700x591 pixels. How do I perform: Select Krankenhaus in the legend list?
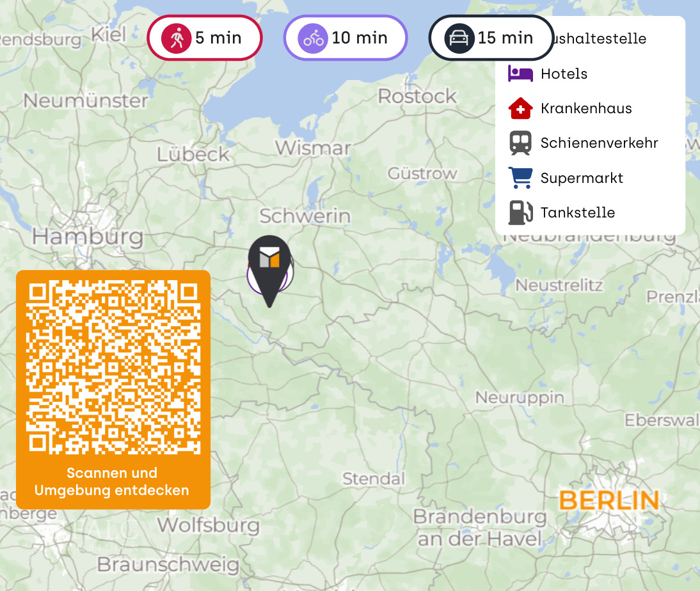pyautogui.click(x=586, y=108)
